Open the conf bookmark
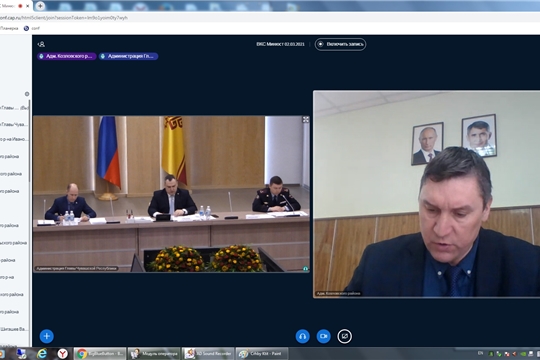Screen dimensions: 540x360 (32, 28)
